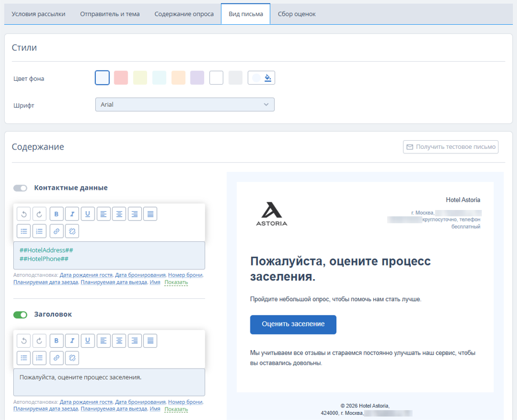
Task: Click Получить тестовое письмо button
Action: (451, 147)
